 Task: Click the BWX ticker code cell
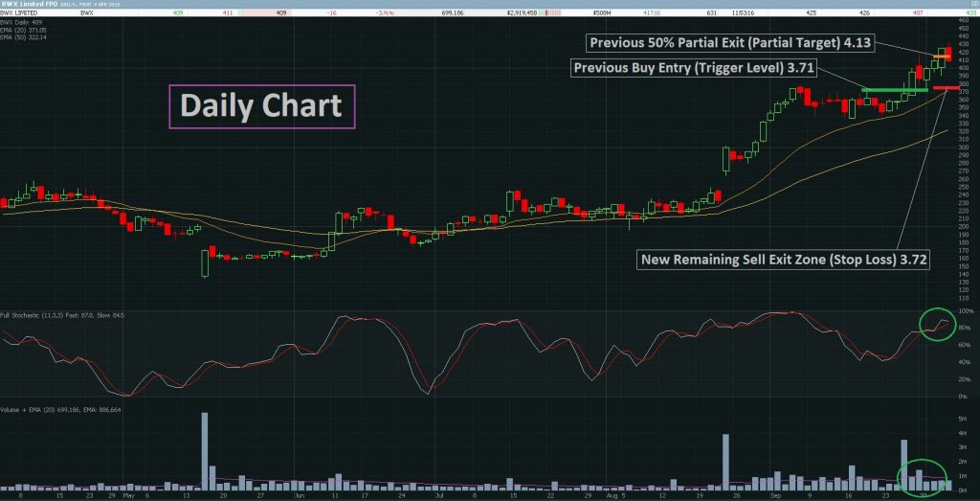tap(86, 12)
